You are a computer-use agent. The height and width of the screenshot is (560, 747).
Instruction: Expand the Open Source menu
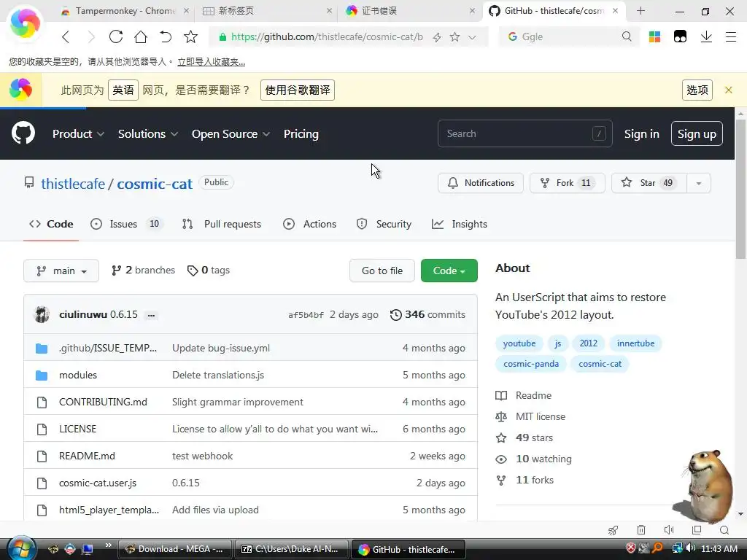231,134
